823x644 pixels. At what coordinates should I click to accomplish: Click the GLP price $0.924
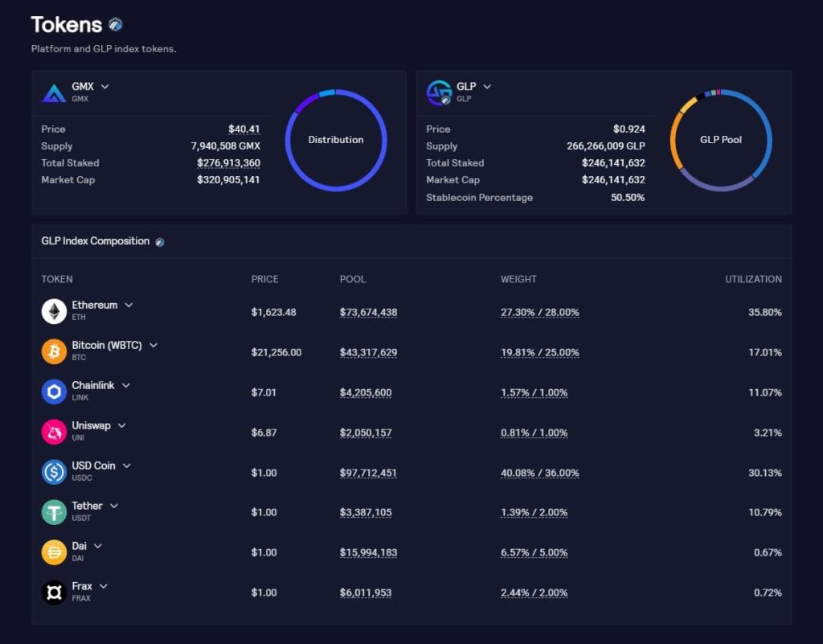pyautogui.click(x=629, y=129)
